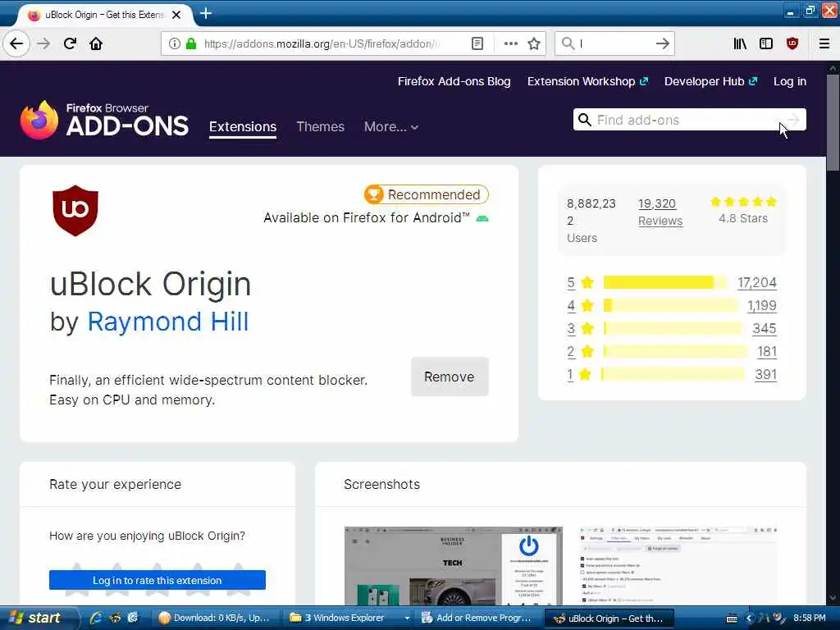Click the 2 star rating row
The height and width of the screenshot is (630, 840).
tap(672, 351)
